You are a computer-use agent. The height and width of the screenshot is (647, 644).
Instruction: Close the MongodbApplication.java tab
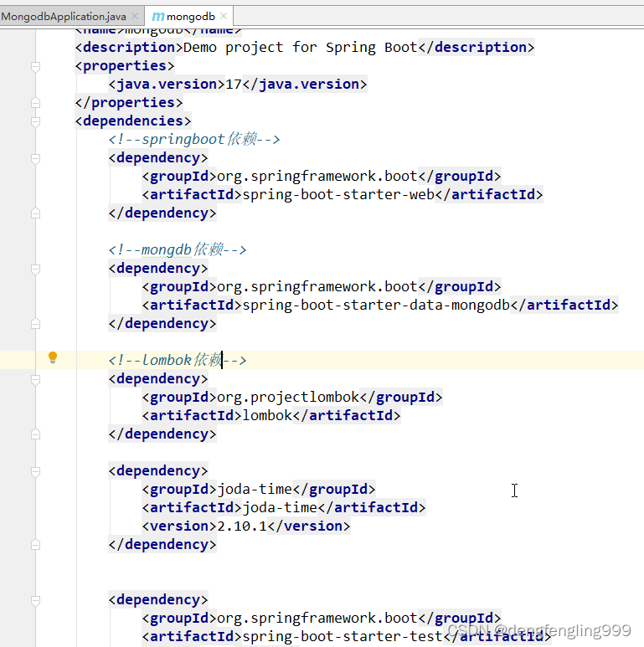(x=135, y=16)
